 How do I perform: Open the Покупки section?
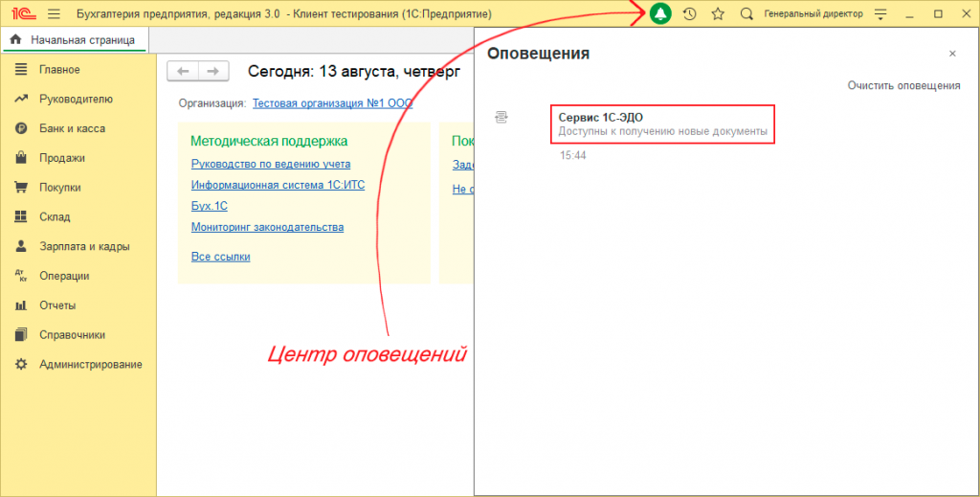(60, 187)
